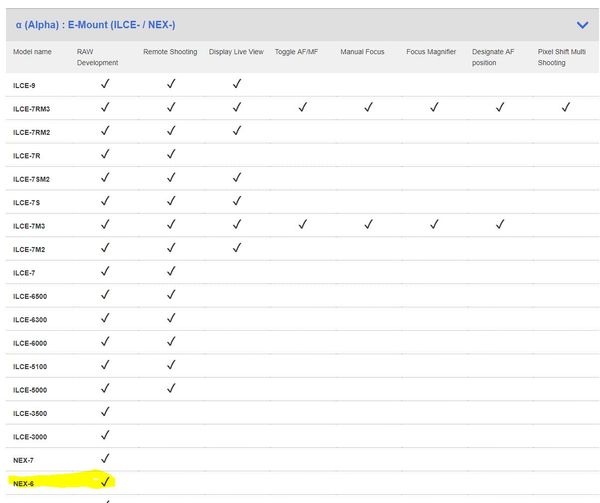The width and height of the screenshot is (600, 503).
Task: Click the highlighted NEX-6 model name
Action: coord(25,484)
